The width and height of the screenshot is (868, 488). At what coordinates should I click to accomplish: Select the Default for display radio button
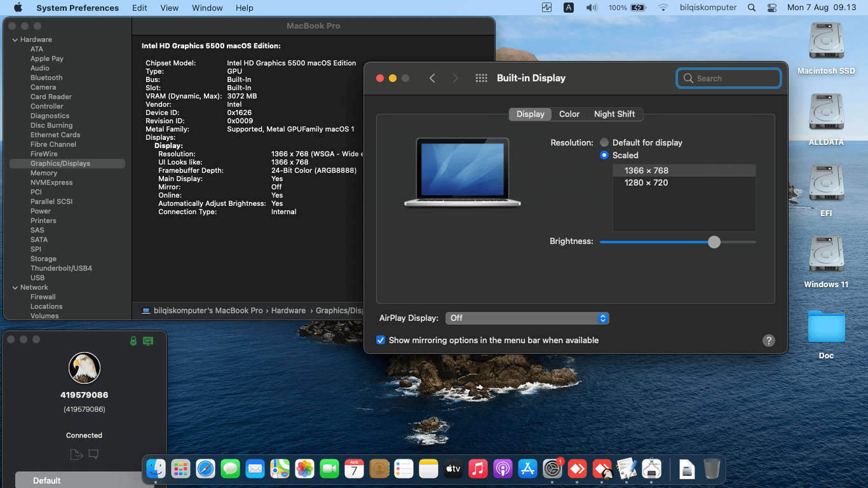pyautogui.click(x=604, y=142)
